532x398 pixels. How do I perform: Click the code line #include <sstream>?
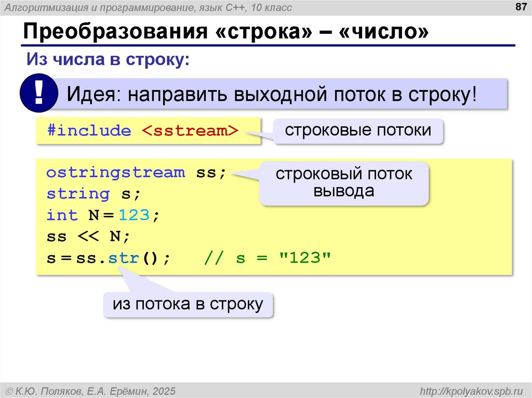(x=143, y=131)
